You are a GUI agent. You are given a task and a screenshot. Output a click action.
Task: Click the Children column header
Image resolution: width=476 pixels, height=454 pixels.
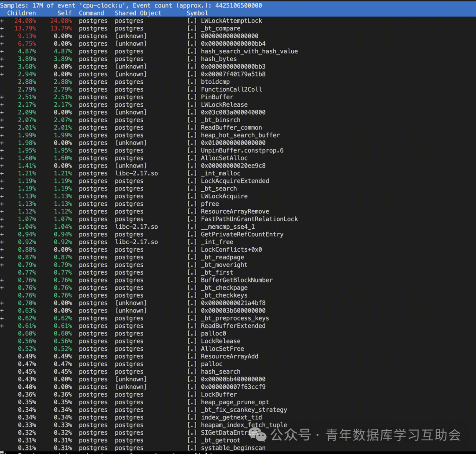click(x=22, y=13)
